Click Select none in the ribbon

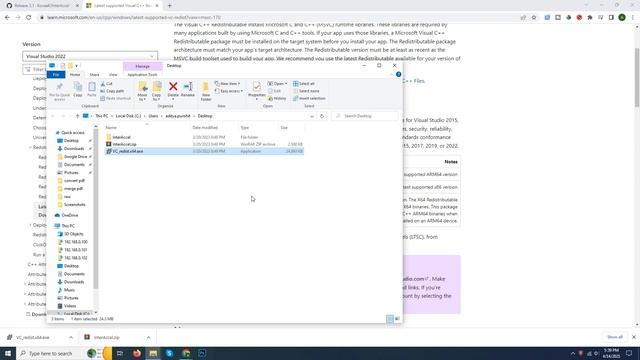306,91
